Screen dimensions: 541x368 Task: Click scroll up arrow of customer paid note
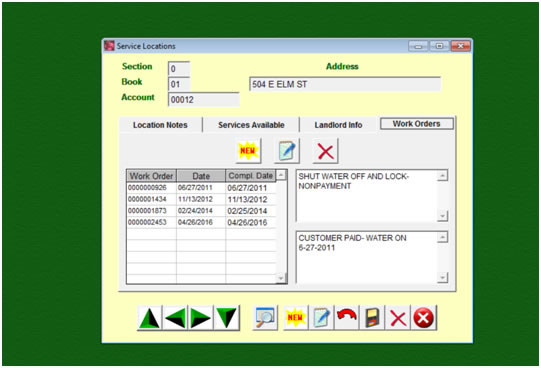pyautogui.click(x=442, y=237)
